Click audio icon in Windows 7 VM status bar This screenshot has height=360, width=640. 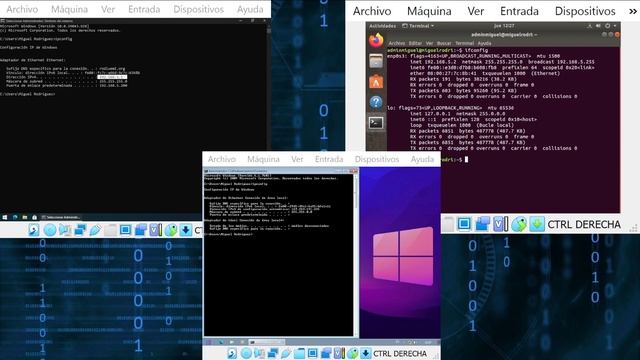pos(259,353)
